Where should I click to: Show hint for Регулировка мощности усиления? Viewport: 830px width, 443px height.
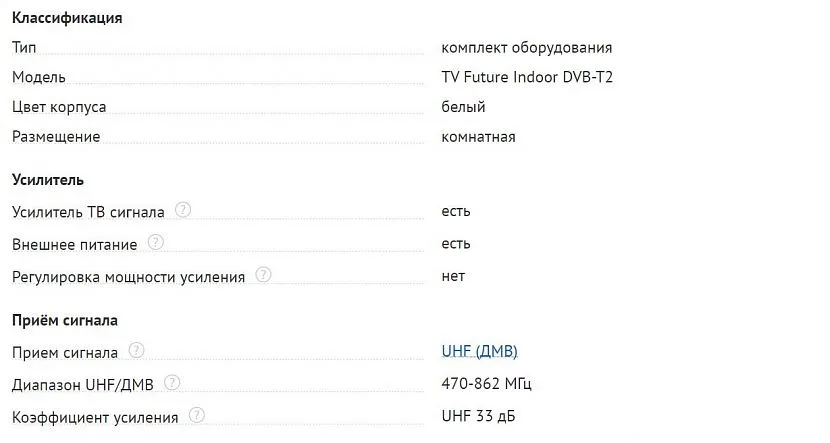[263, 275]
